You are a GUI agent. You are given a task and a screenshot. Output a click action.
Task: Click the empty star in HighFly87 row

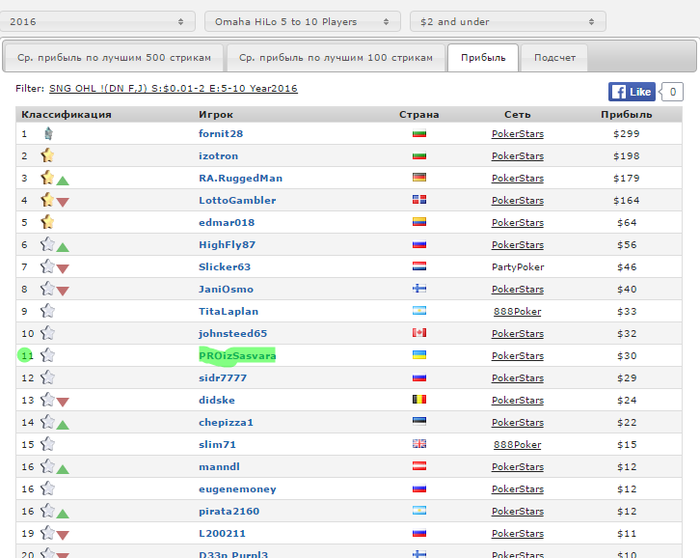(47, 244)
